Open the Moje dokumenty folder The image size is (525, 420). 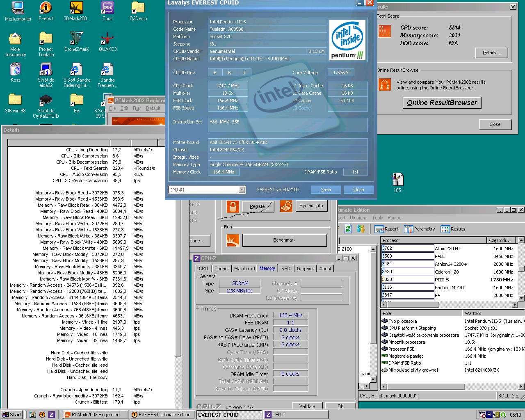click(15, 44)
